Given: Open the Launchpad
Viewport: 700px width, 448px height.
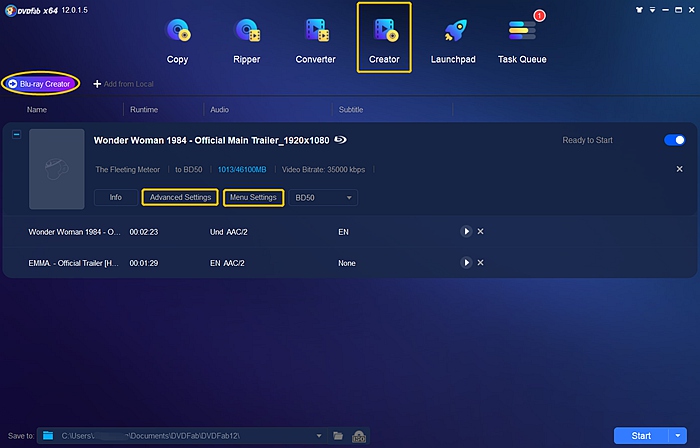Looking at the screenshot, I should pyautogui.click(x=453, y=41).
